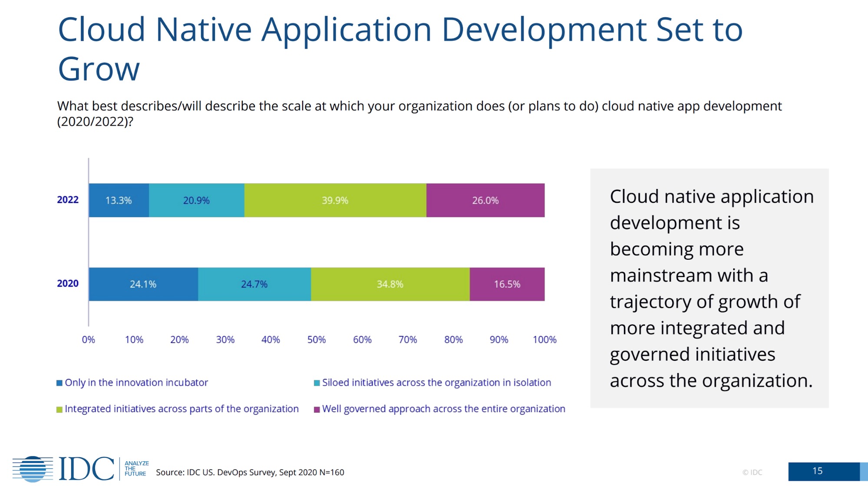Click the green 39.9% bar segment

pos(335,200)
